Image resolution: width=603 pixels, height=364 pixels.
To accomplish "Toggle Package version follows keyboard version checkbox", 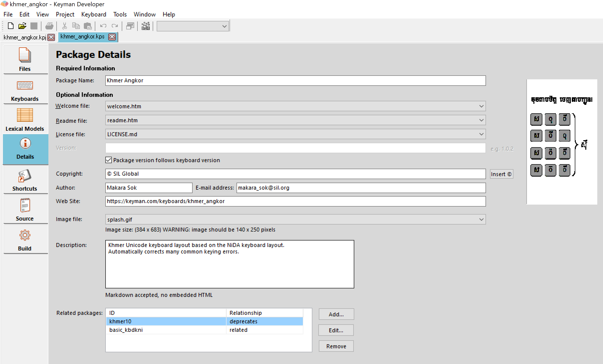I will point(109,160).
